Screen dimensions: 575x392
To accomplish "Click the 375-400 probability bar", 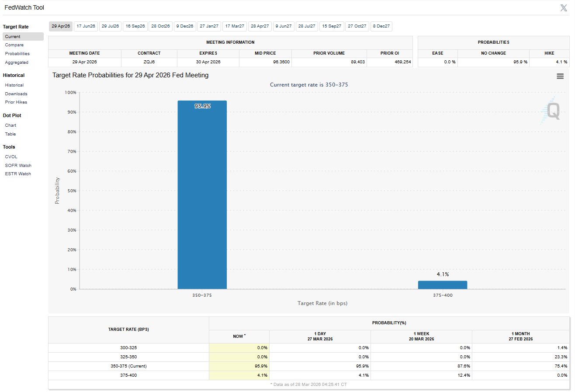I will coord(442,285).
